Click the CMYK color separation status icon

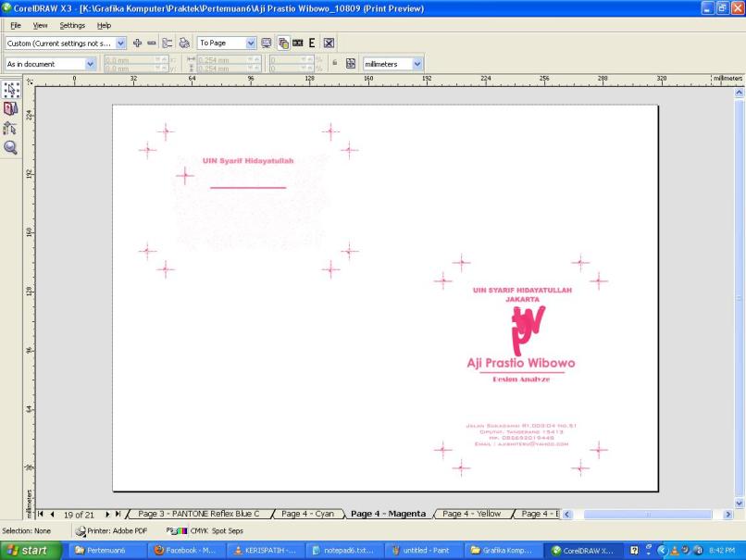pyautogui.click(x=177, y=530)
